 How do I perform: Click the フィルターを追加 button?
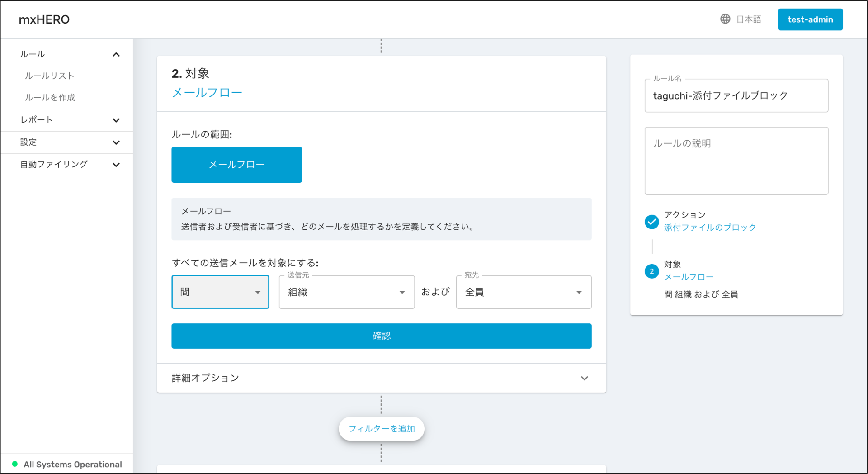point(381,428)
